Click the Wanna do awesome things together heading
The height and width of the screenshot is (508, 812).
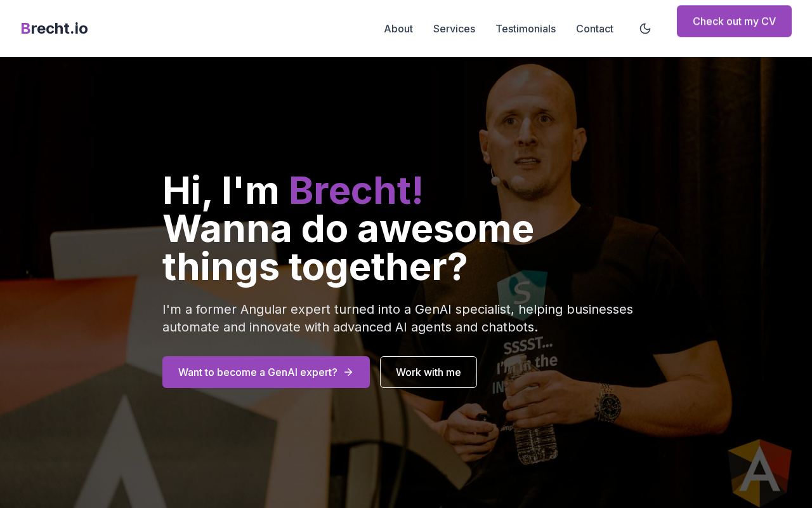348,247
